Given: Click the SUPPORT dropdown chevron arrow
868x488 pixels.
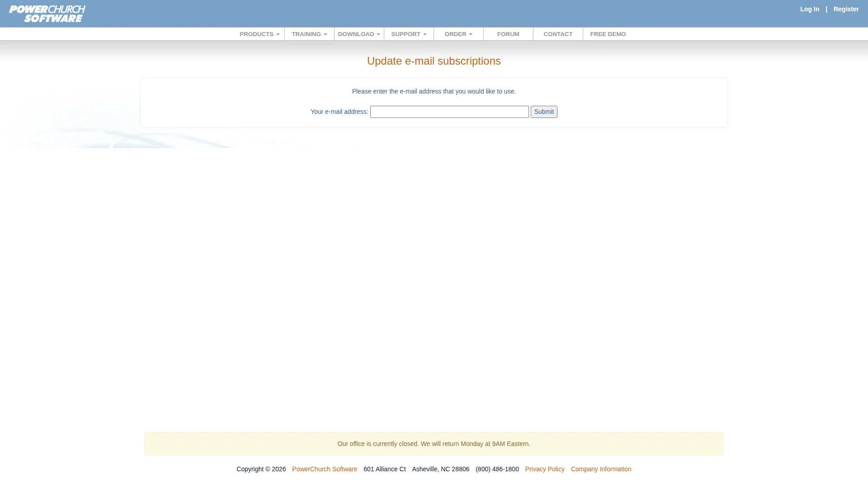Looking at the screenshot, I should (425, 34).
